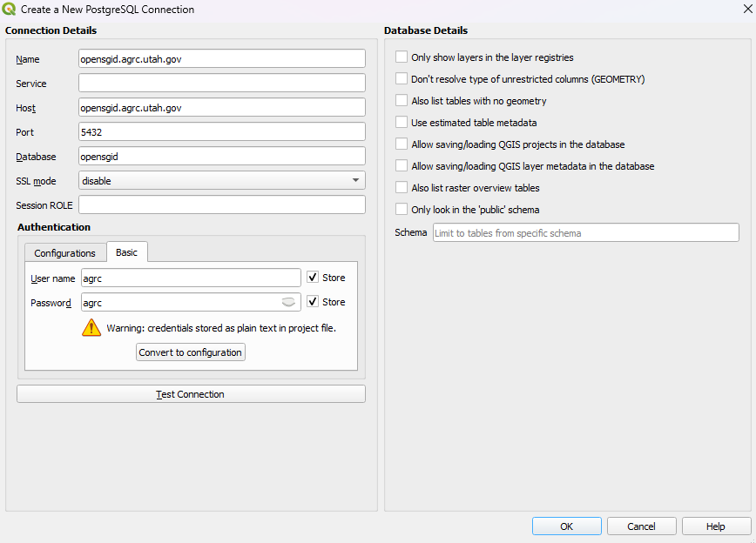756x543 pixels.
Task: Switch to the Configurations tab
Action: click(x=65, y=253)
